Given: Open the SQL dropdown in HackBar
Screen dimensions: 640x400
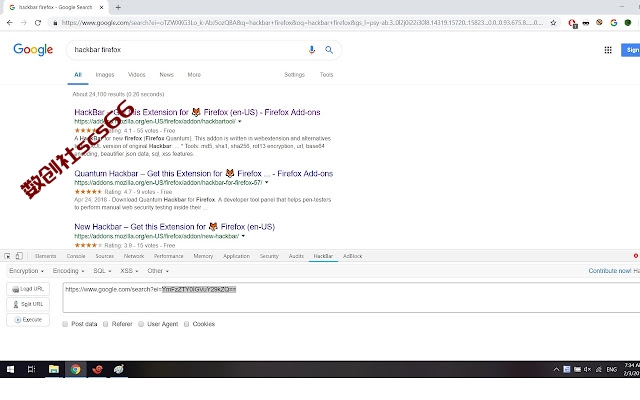Looking at the screenshot, I should (x=102, y=271).
